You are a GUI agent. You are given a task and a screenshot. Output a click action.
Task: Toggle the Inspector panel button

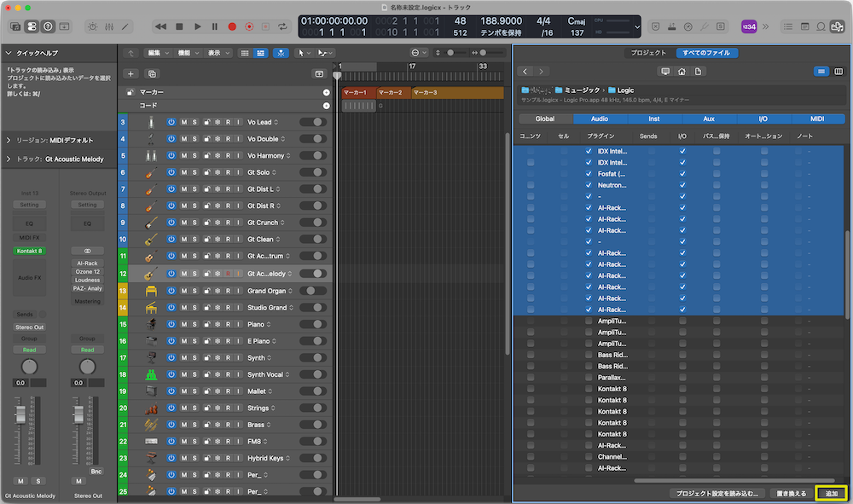pos(32,26)
